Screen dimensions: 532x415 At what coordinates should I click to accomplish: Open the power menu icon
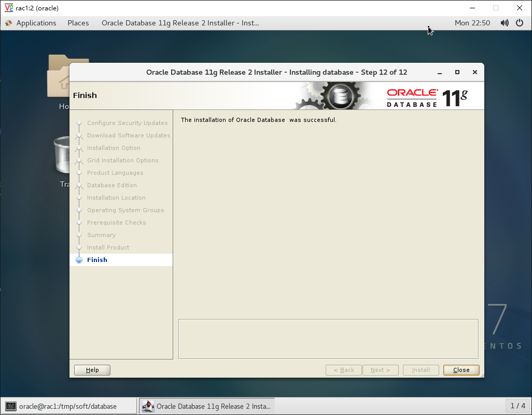click(x=520, y=23)
